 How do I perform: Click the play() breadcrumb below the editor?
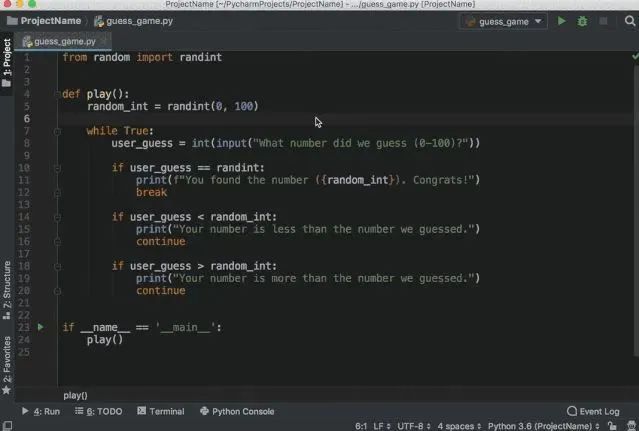pos(75,395)
